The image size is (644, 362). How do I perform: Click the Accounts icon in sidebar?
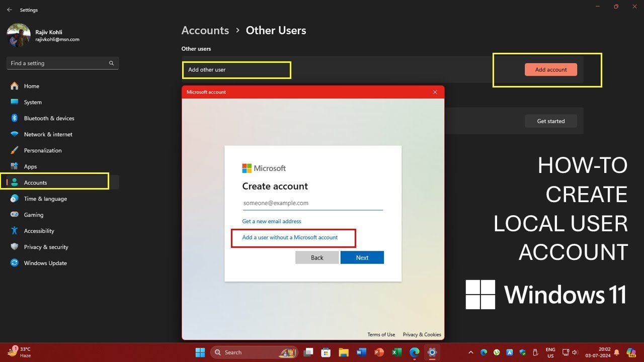[15, 183]
